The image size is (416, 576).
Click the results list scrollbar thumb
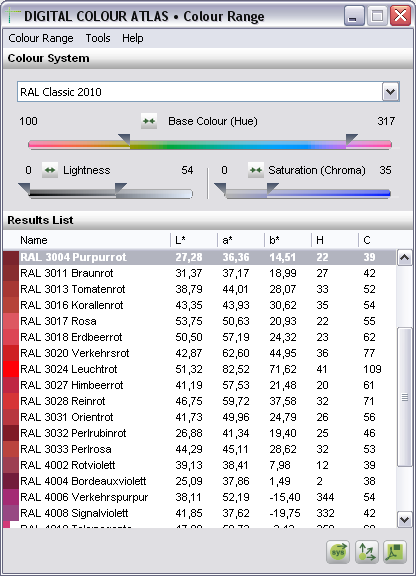405,397
